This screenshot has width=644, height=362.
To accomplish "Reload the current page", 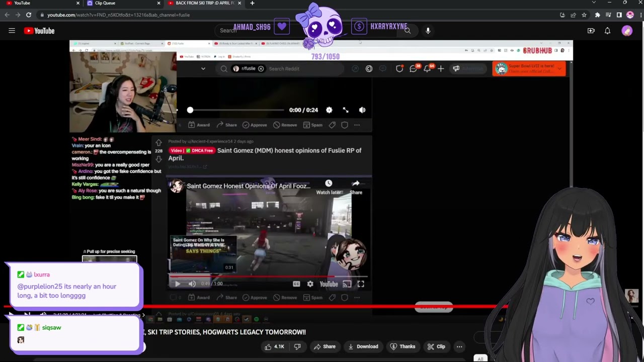I will pyautogui.click(x=29, y=15).
